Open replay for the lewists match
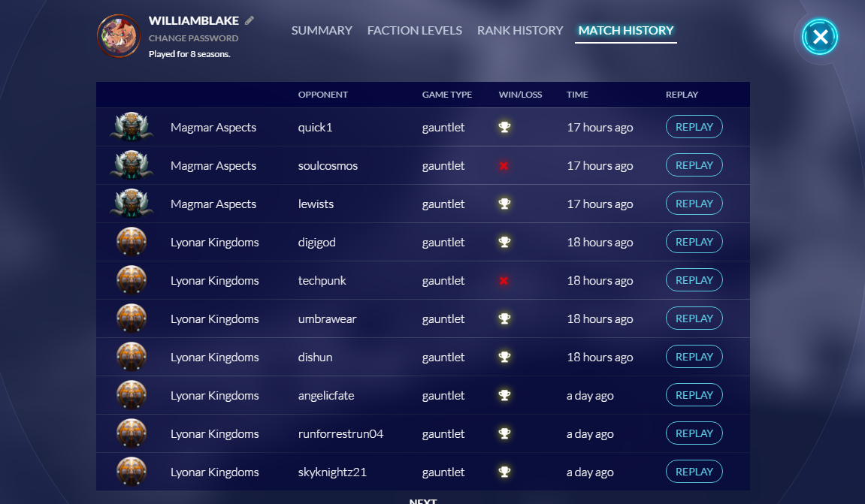The width and height of the screenshot is (865, 504). [x=694, y=204]
